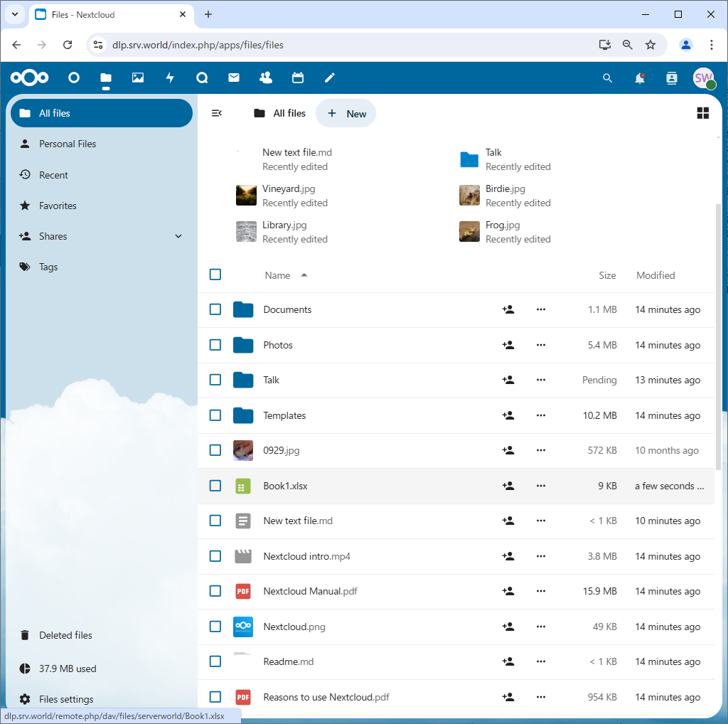Screen dimensions: 728x724
Task: Sort by Size column header
Action: coord(607,275)
